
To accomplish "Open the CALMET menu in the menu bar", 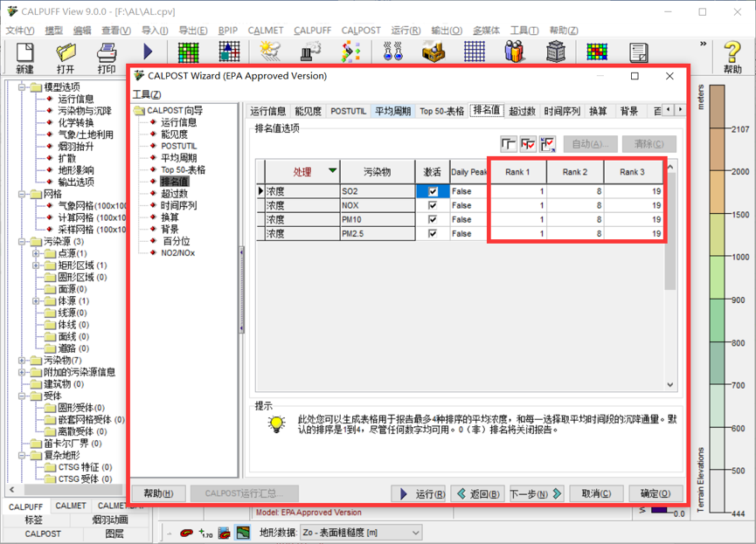I will [266, 31].
